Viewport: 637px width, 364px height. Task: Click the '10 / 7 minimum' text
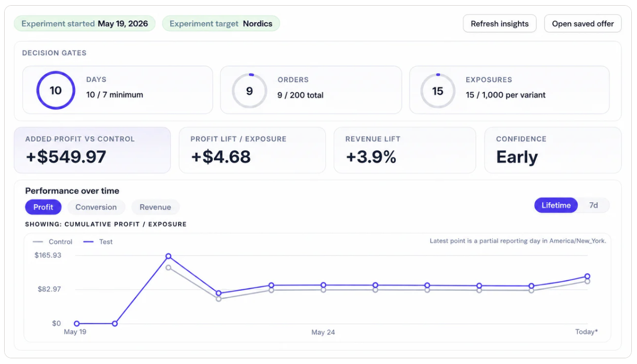click(x=115, y=95)
